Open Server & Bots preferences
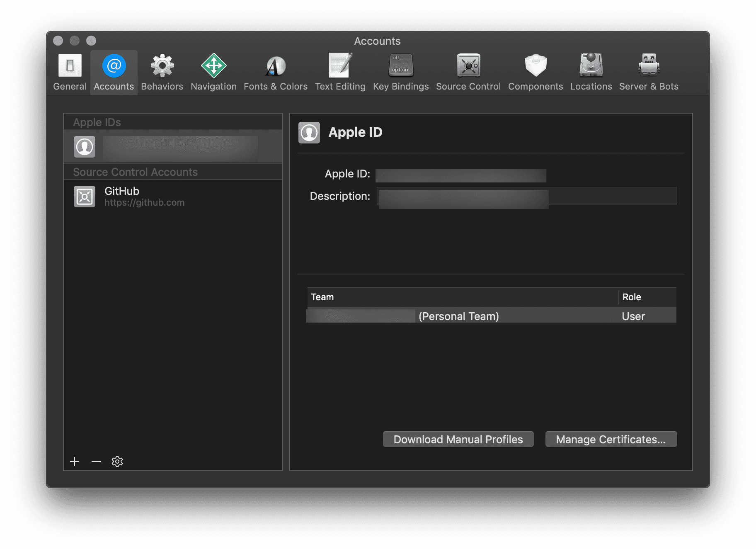Image resolution: width=756 pixels, height=549 pixels. pyautogui.click(x=648, y=72)
